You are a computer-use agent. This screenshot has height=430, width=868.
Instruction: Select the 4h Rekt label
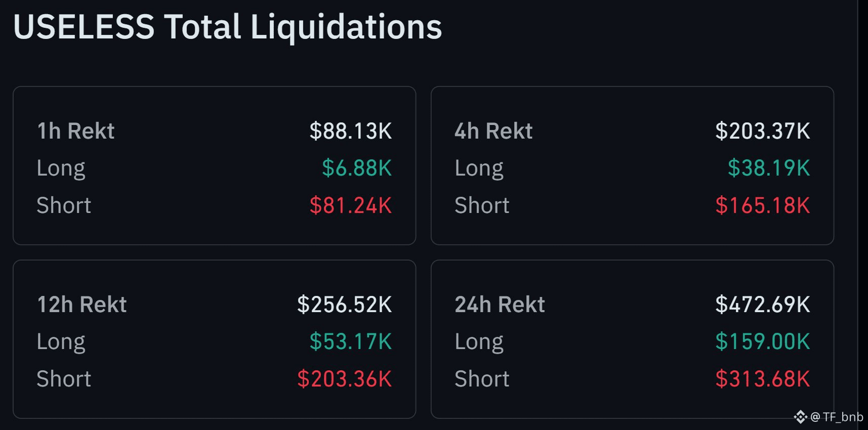[493, 131]
